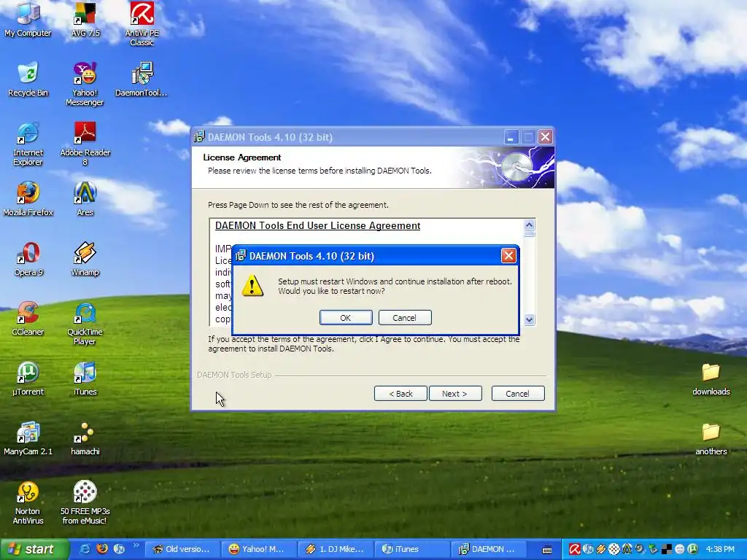
Task: Click the taskbar clock showing 4:38 PM
Action: click(x=720, y=549)
